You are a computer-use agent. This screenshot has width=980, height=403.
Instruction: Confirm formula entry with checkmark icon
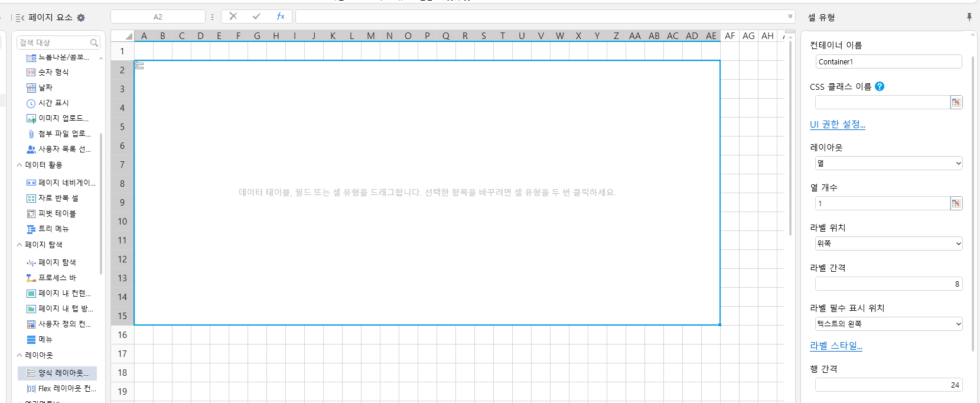256,17
